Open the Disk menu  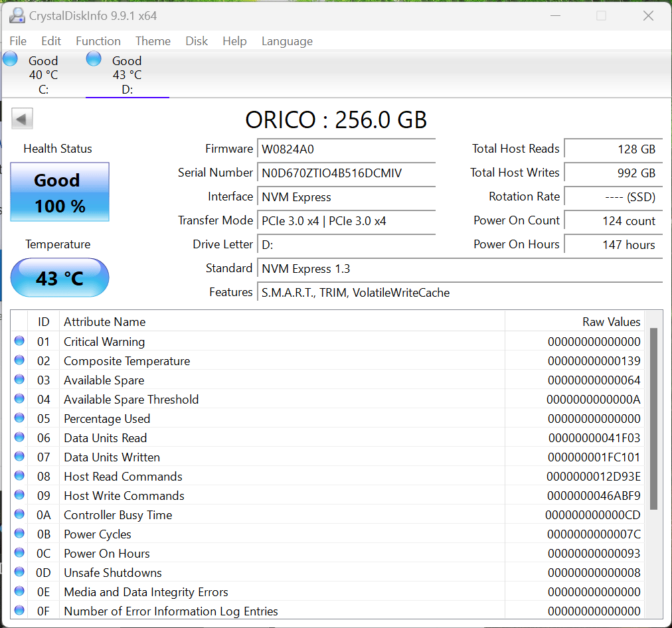[197, 41]
